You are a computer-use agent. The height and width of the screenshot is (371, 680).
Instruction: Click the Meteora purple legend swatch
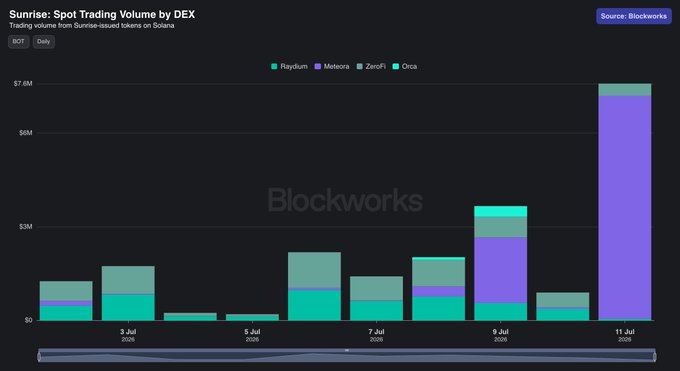coord(317,66)
